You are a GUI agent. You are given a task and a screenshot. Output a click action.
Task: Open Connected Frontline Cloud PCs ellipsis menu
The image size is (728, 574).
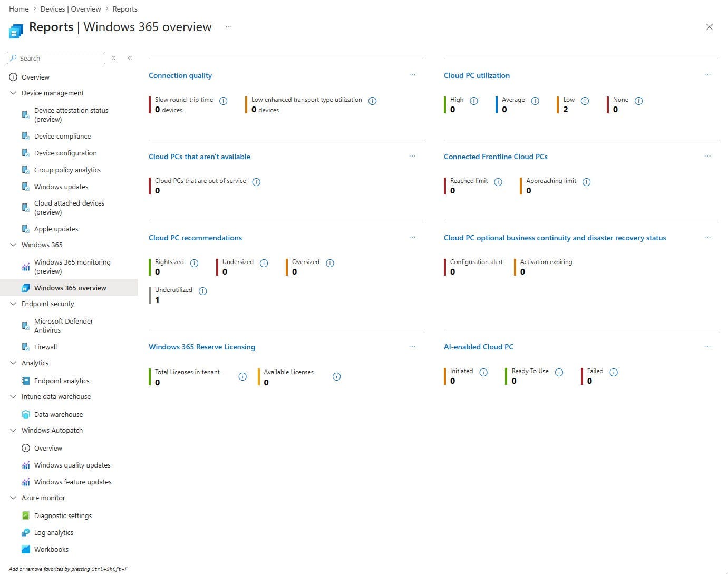click(x=707, y=156)
